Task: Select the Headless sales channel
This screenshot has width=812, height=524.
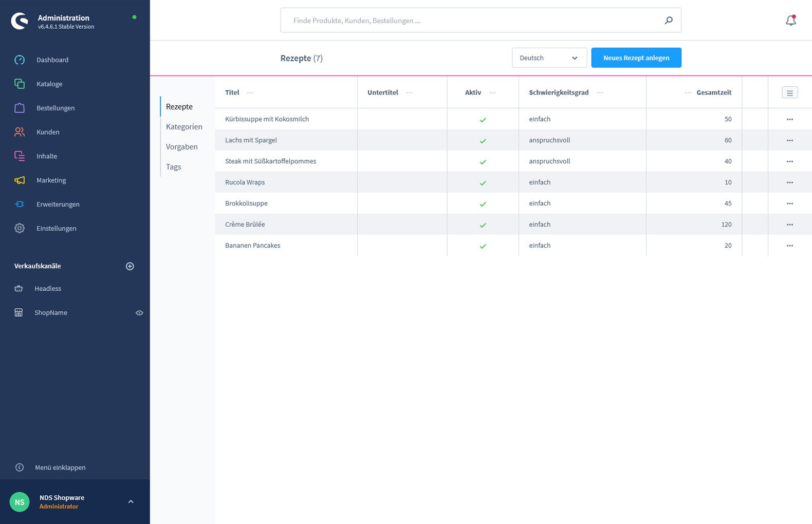Action: point(48,288)
